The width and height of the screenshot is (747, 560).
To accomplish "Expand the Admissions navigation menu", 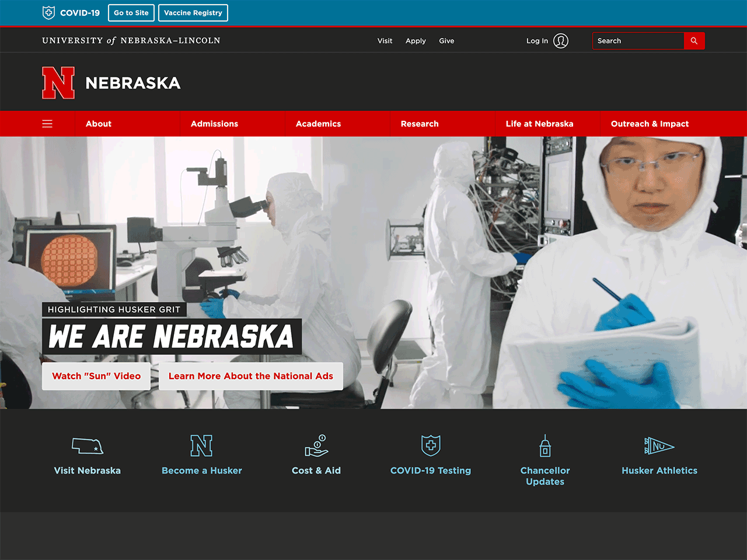I will coord(214,124).
